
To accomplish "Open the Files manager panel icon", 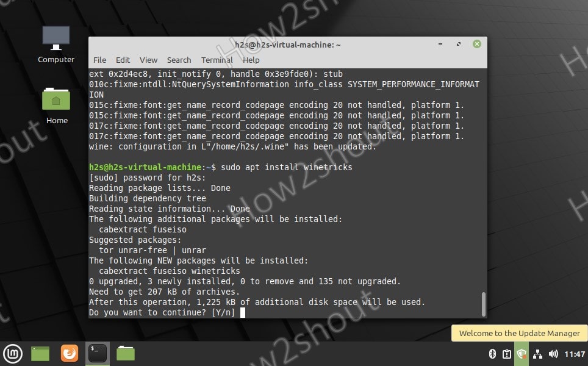I will [126, 353].
